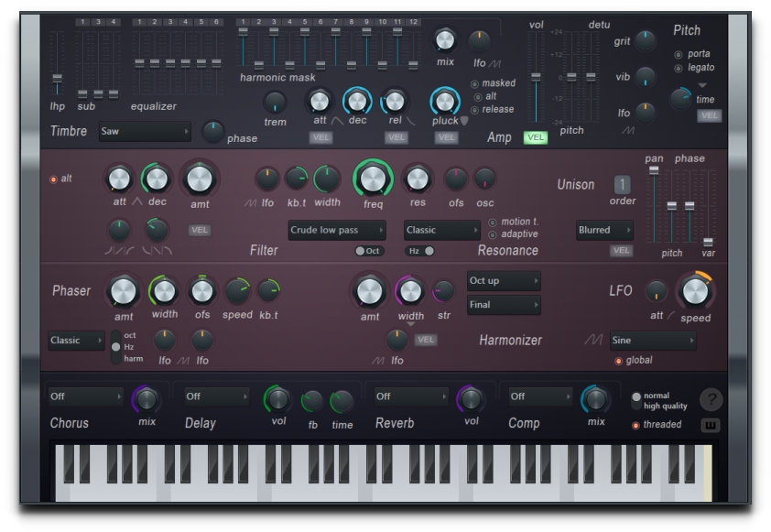Click the LFO waveform icon beside the mix knob
This screenshot has width=771, height=532.
pyautogui.click(x=496, y=63)
